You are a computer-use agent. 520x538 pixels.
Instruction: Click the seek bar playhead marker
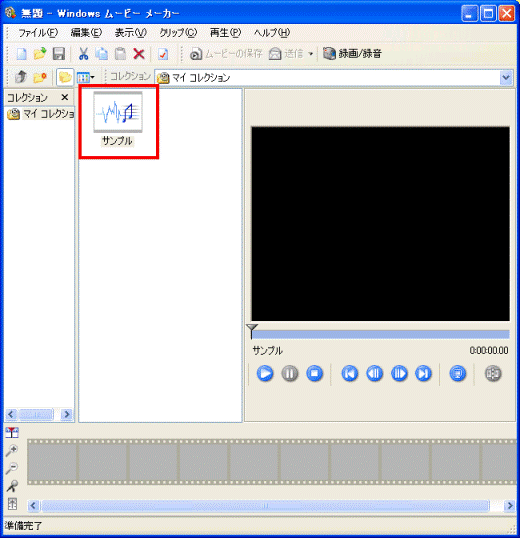[x=252, y=331]
